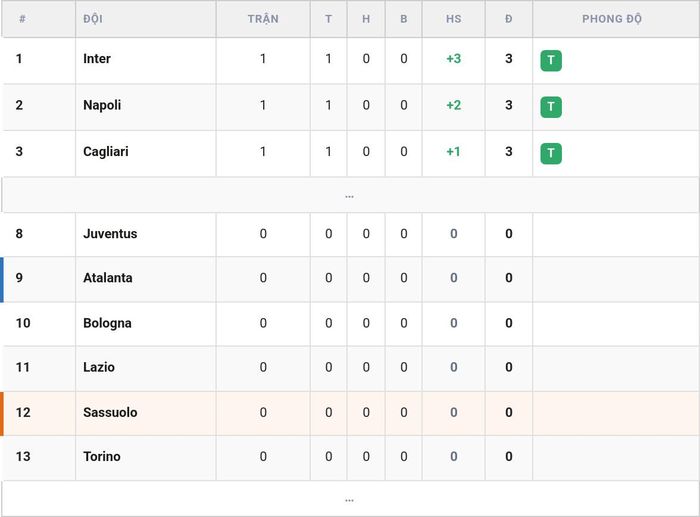Open the Lazio team link
The width and height of the screenshot is (700, 517).
pyautogui.click(x=99, y=367)
